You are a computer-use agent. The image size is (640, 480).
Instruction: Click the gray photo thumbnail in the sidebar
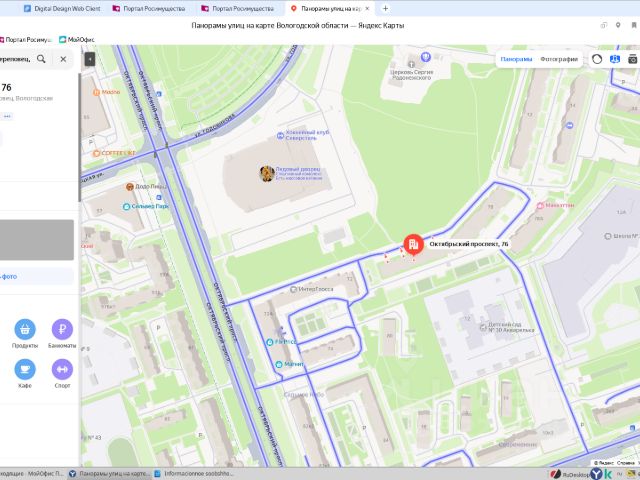pyautogui.click(x=37, y=240)
